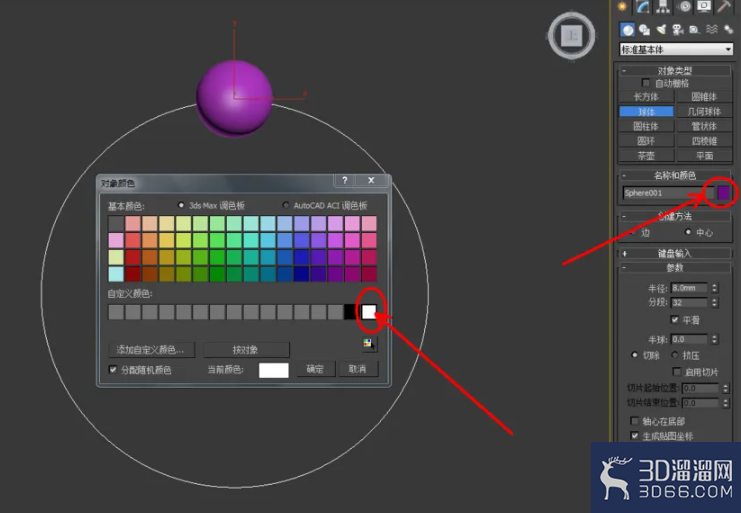Image resolution: width=741 pixels, height=513 pixels.
Task: Click the 茶壶 teapot button
Action: 646,155
